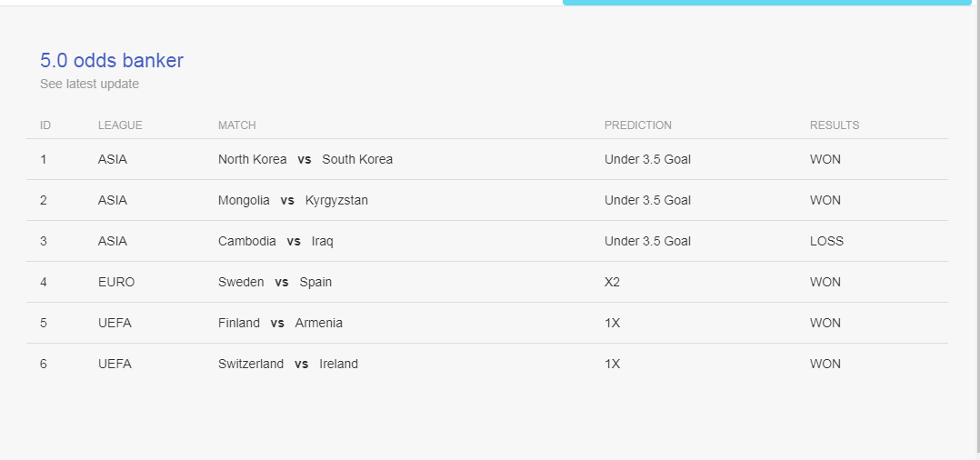980x460 pixels.
Task: Click the vertical scrollbar on the right edge
Action: 975,230
